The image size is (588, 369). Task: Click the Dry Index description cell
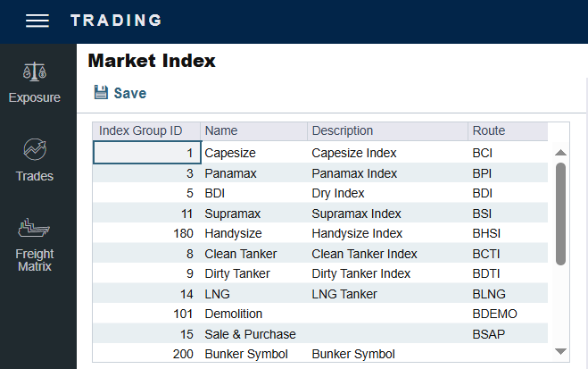(387, 193)
